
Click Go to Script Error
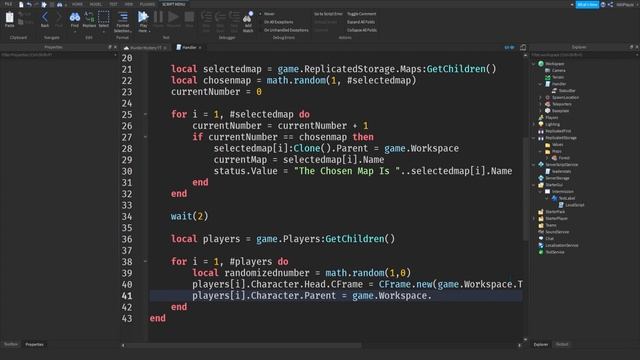tap(328, 14)
